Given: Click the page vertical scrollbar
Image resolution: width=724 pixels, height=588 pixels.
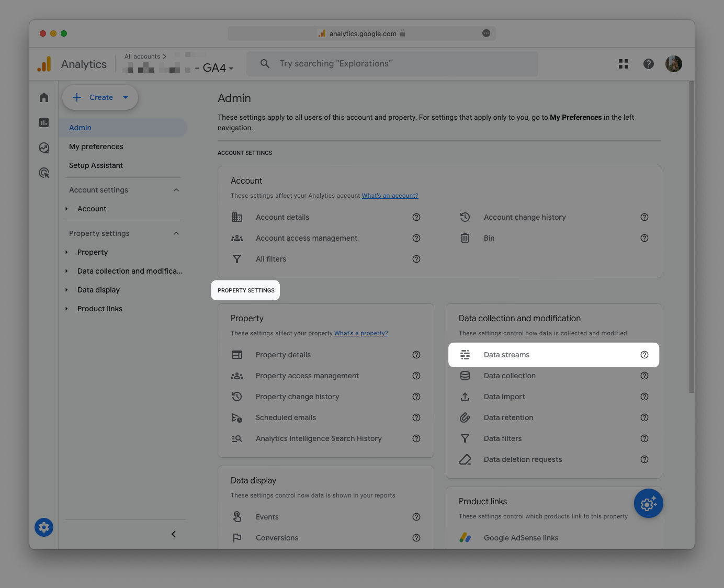Looking at the screenshot, I should click(692, 236).
